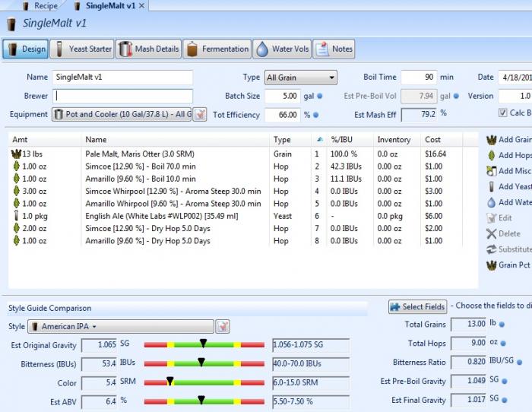Viewport: 532px width, 412px height.
Task: Click the Grain Pct button
Action: [508, 265]
